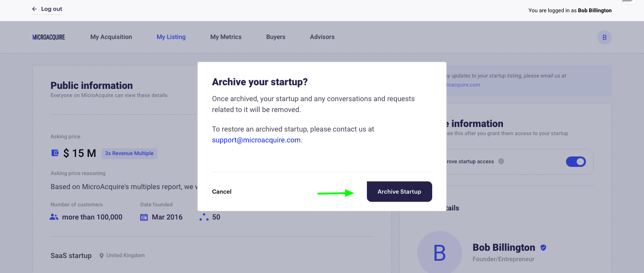The height and width of the screenshot is (273, 644).
Task: Click the 3x Revenue Multiple tag
Action: point(129,153)
